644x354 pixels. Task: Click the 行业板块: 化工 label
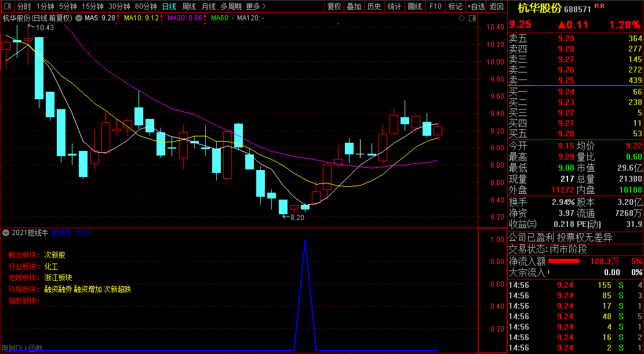click(33, 267)
